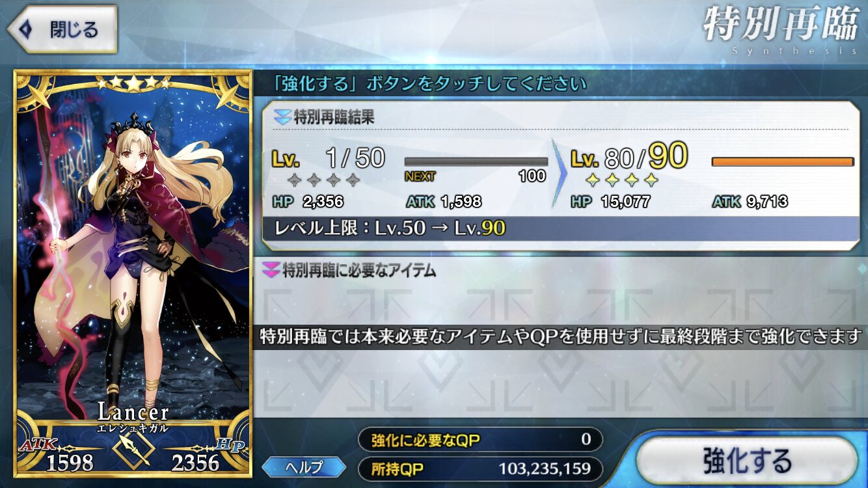Click the Lancer class spear icon
Viewport: 868px width, 488px height.
pyautogui.click(x=133, y=449)
